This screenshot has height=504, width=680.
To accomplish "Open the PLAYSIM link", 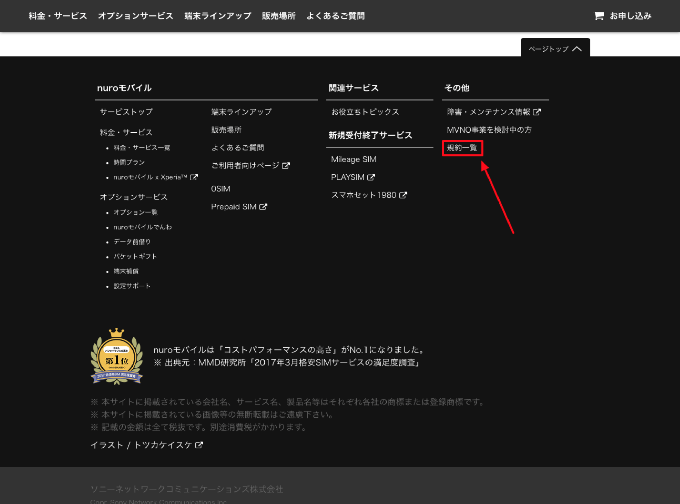I will click(347, 177).
